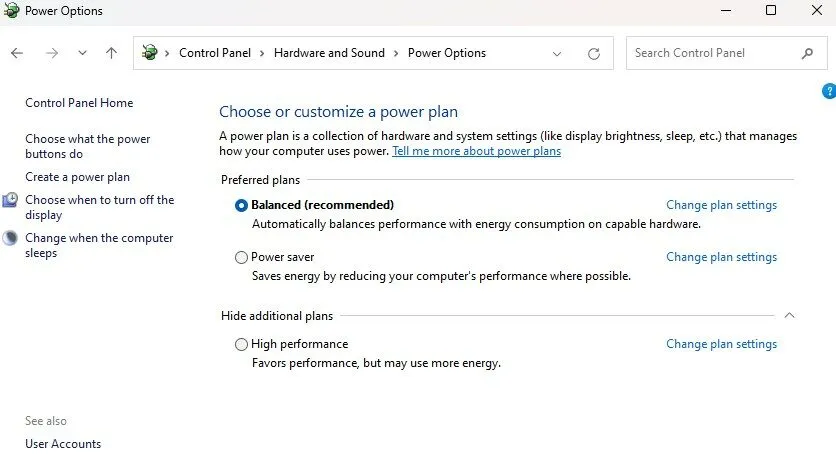Click the Control Panel icon in address bar

click(x=150, y=53)
